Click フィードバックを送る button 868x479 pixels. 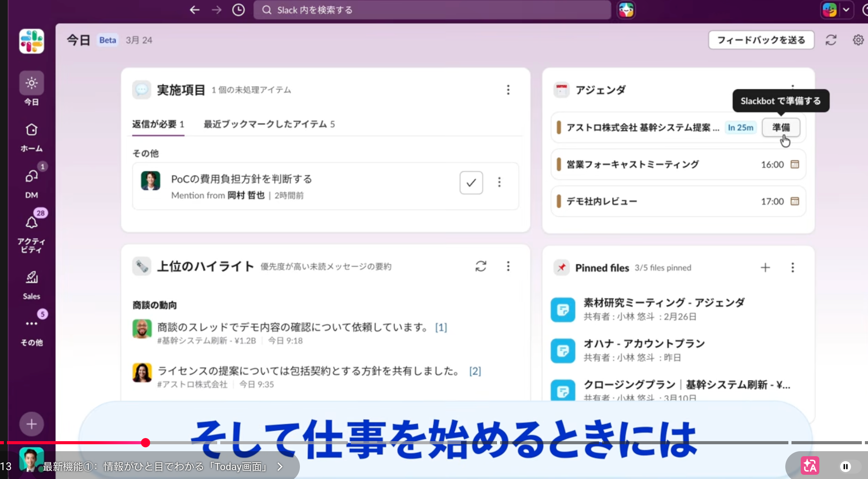pos(761,40)
